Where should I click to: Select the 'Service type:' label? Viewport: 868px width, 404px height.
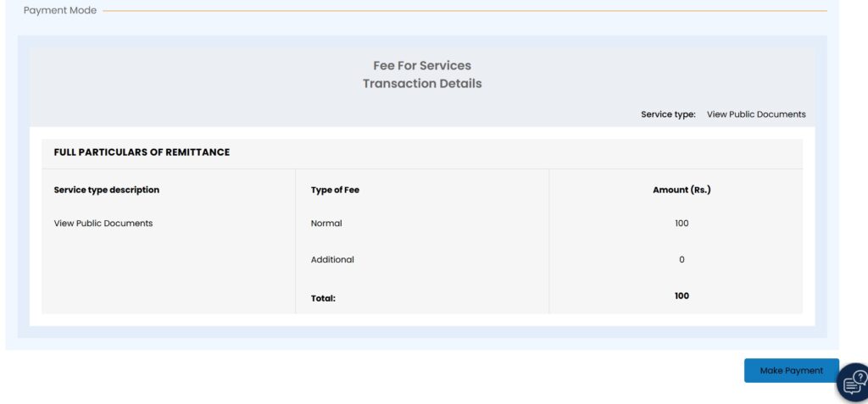tap(668, 114)
